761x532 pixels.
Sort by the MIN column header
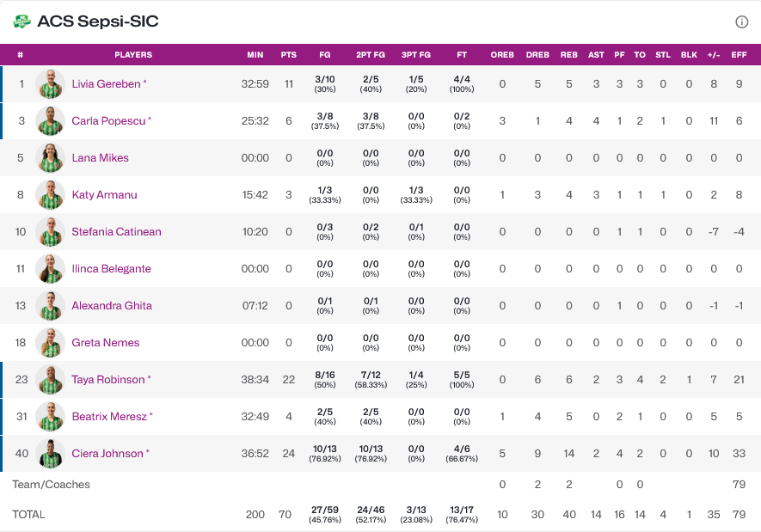[x=255, y=55]
